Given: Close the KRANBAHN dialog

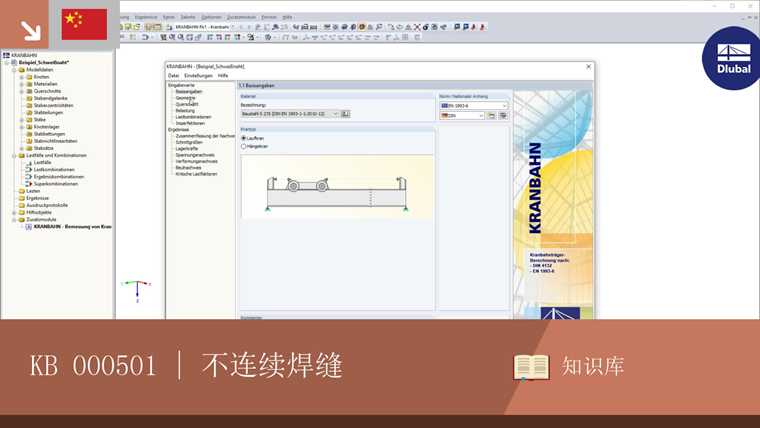Looking at the screenshot, I should click(x=588, y=67).
